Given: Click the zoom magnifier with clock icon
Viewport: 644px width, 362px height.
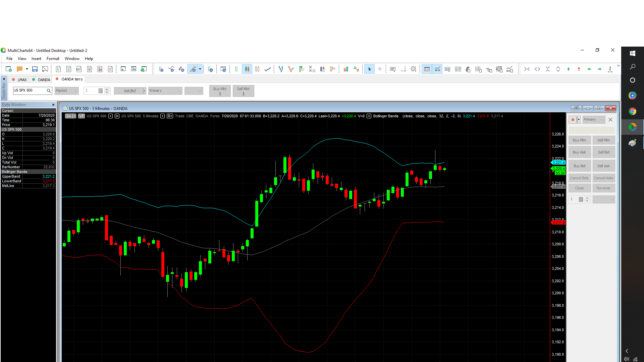Looking at the screenshot, I should pyautogui.click(x=413, y=69).
